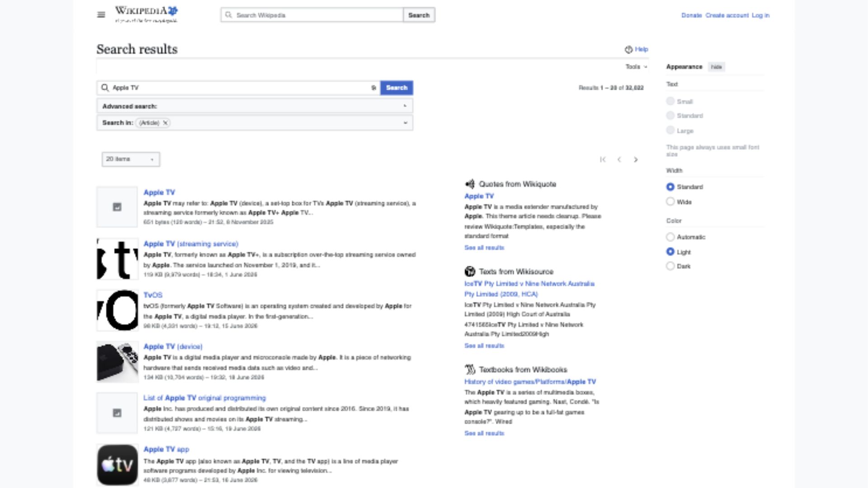Go to the next results page
868x488 pixels.
pos(636,160)
